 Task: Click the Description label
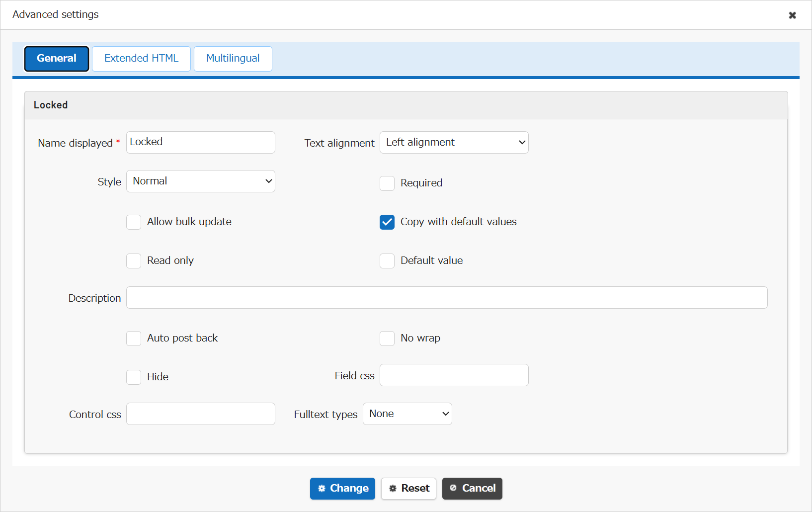click(94, 298)
